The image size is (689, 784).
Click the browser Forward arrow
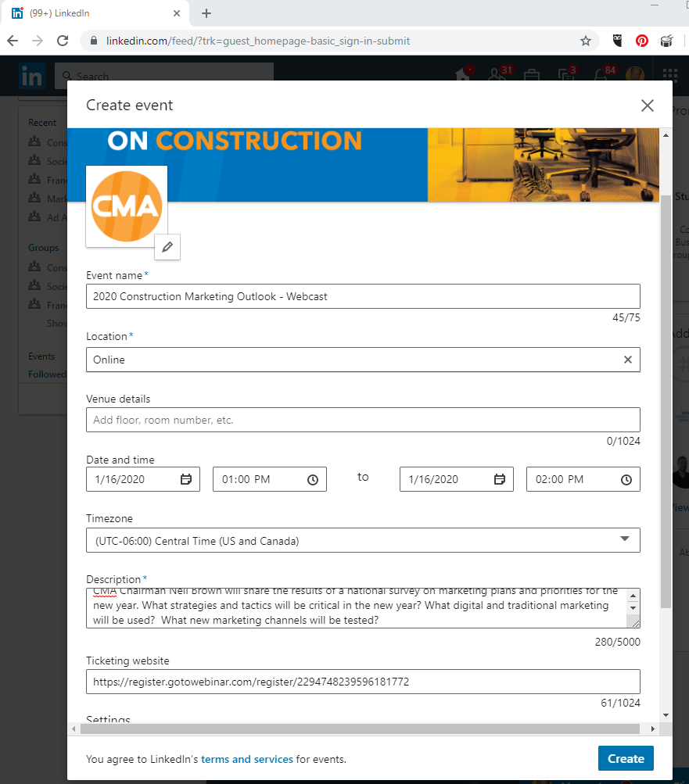[x=38, y=41]
